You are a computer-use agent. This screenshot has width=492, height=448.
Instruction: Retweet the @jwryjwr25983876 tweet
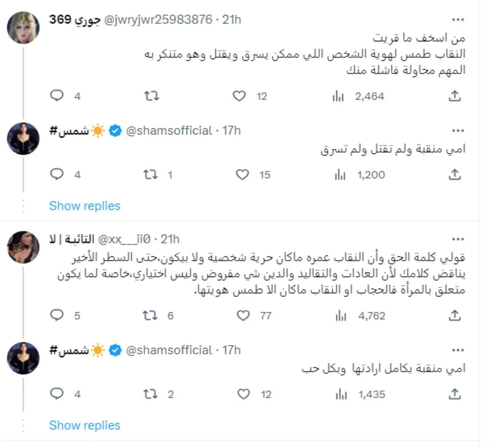pyautogui.click(x=152, y=96)
